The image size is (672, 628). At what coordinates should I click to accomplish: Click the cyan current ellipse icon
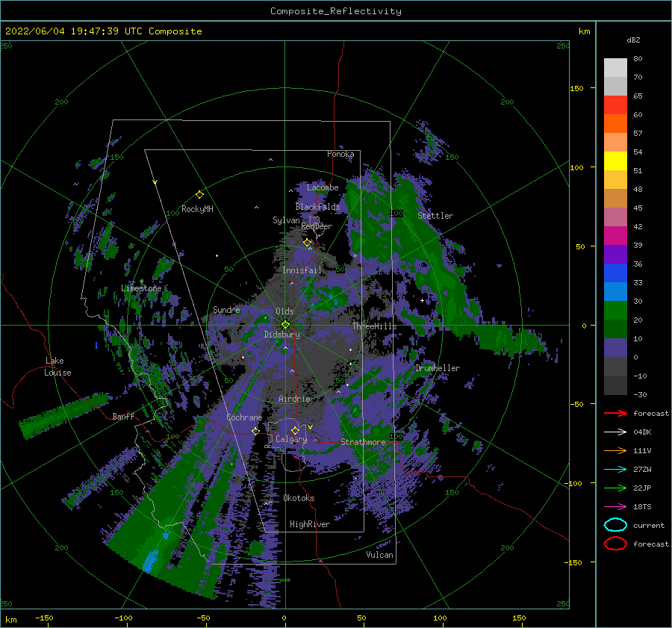(x=615, y=525)
